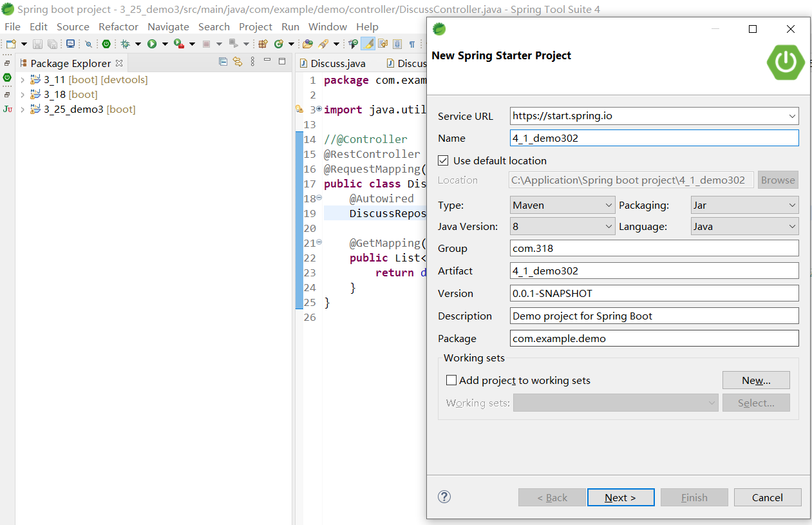Viewport: 812px width, 525px height.
Task: Uncheck Use default location checkbox
Action: pyautogui.click(x=443, y=160)
